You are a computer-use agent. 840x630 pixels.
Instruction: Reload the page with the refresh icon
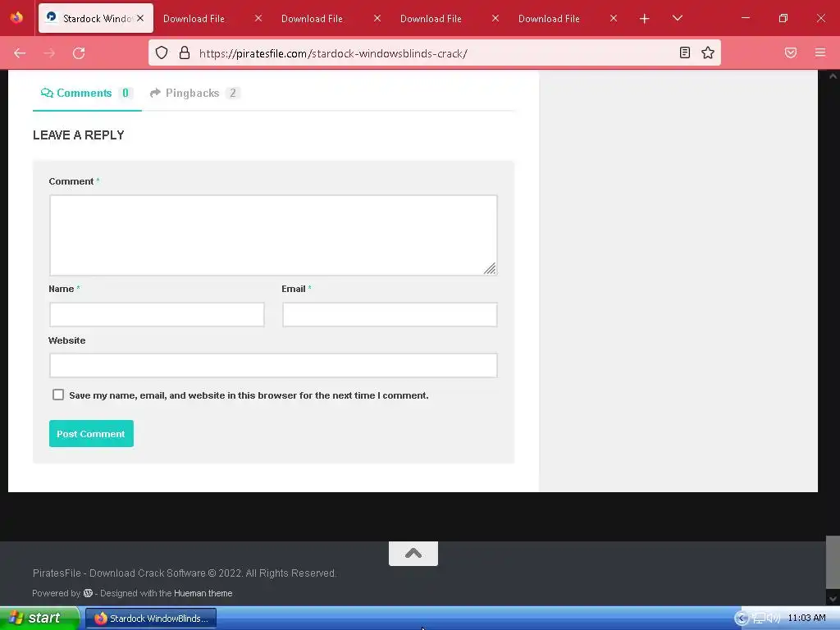(79, 53)
